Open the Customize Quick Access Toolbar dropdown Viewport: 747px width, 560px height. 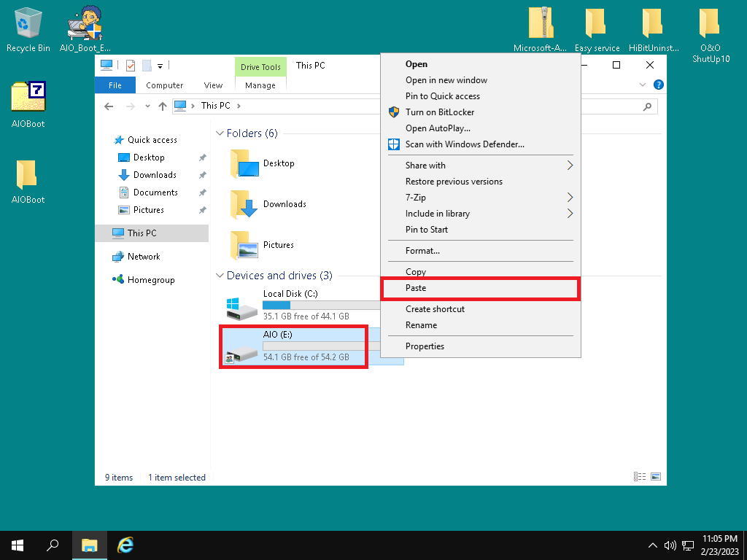tap(160, 66)
